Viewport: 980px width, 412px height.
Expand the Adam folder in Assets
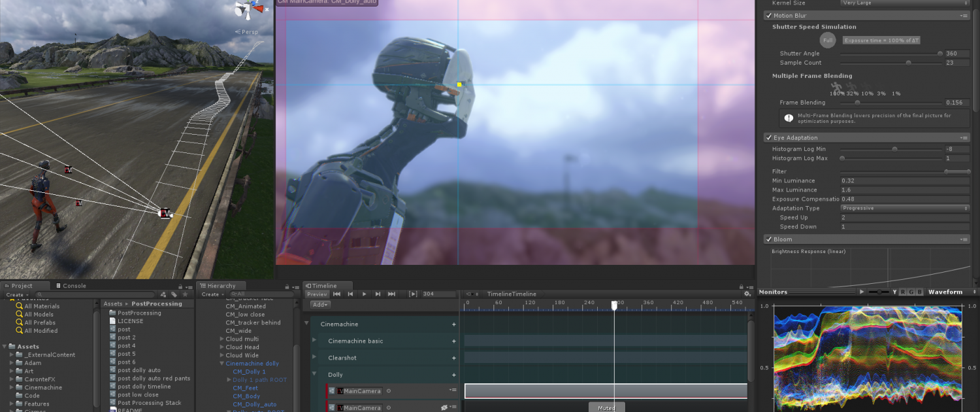12,363
